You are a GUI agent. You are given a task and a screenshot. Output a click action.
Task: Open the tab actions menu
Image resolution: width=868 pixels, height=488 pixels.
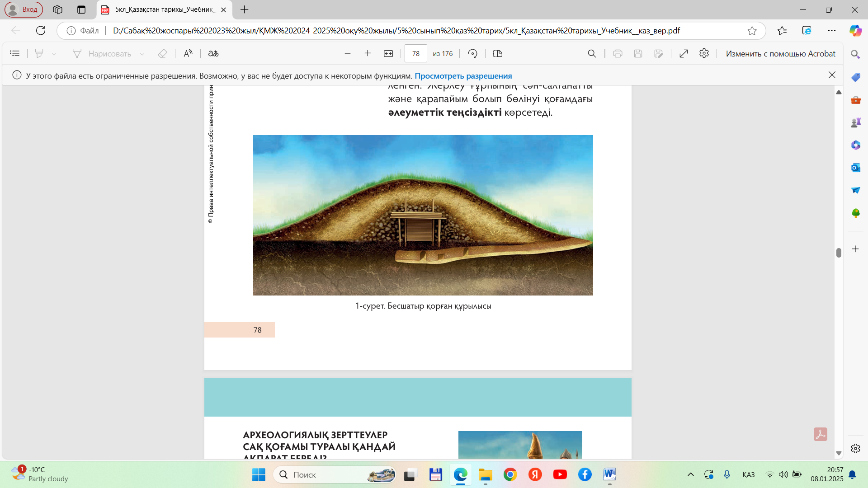[81, 9]
